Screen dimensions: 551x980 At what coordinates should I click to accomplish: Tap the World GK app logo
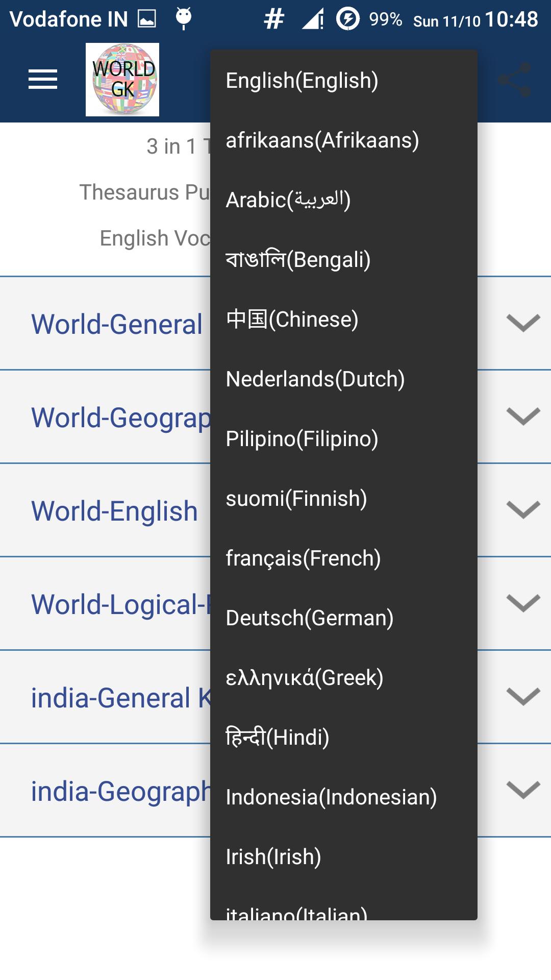[x=122, y=80]
